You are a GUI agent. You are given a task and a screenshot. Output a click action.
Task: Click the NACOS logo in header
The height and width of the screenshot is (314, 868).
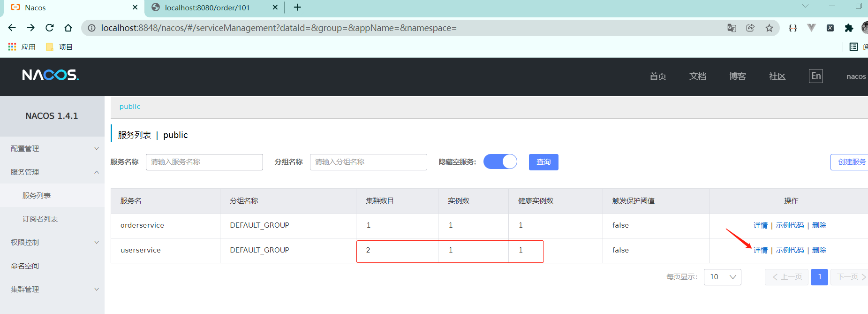(50, 75)
